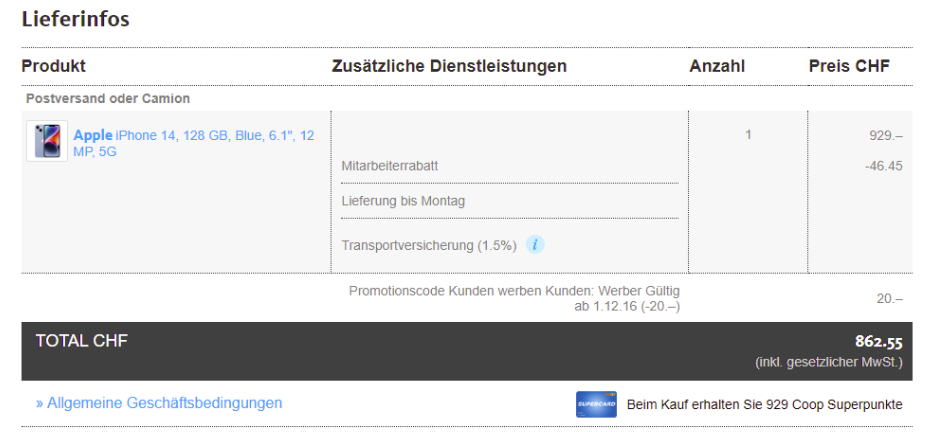Click the quantity value 1
The image size is (945, 432).
(748, 135)
